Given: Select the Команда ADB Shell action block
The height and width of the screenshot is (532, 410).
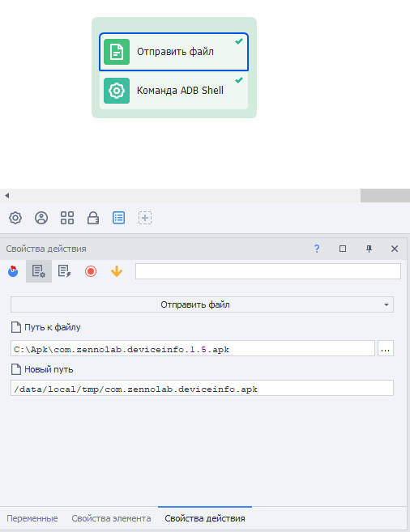Looking at the screenshot, I should pyautogui.click(x=173, y=91).
